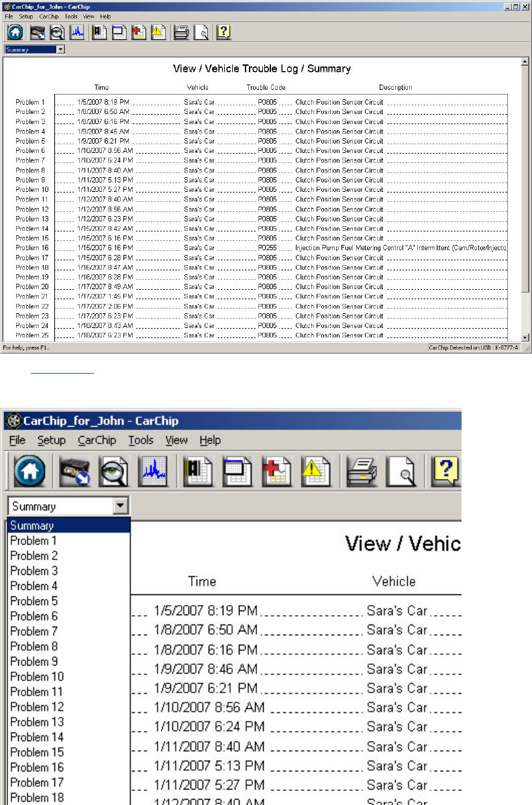Screen dimensions: 532x805
Task: Open blue graph Plot icon in enlarged view
Action: pyautogui.click(x=154, y=471)
